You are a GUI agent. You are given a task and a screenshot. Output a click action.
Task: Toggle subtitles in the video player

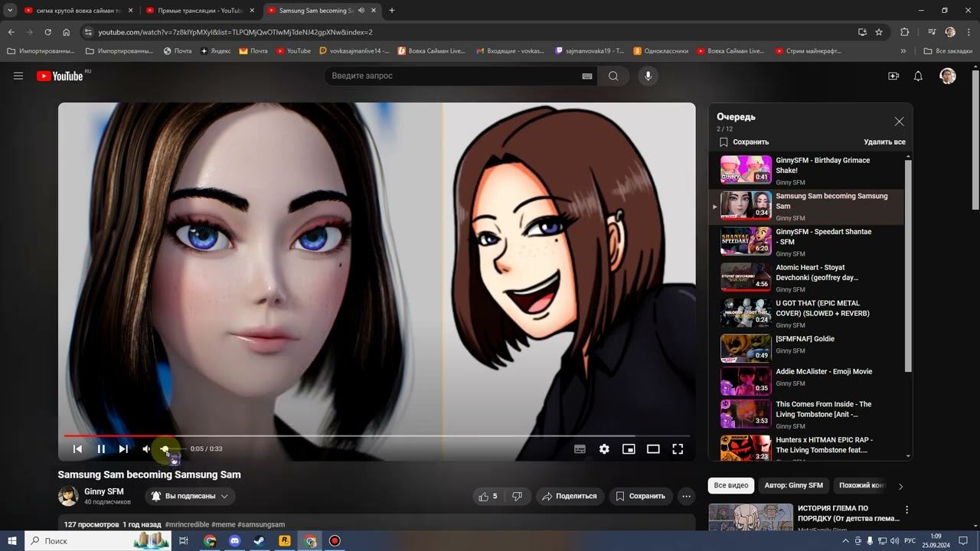pyautogui.click(x=580, y=449)
